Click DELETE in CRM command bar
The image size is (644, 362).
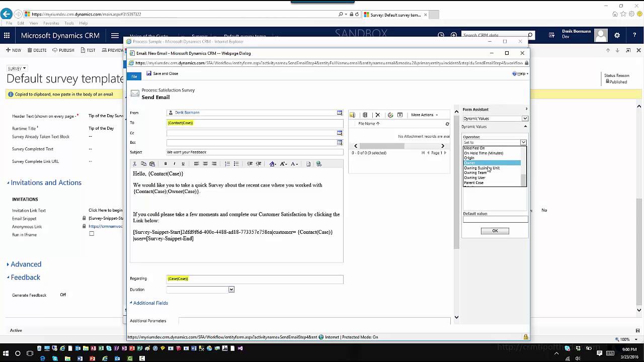[x=37, y=50]
